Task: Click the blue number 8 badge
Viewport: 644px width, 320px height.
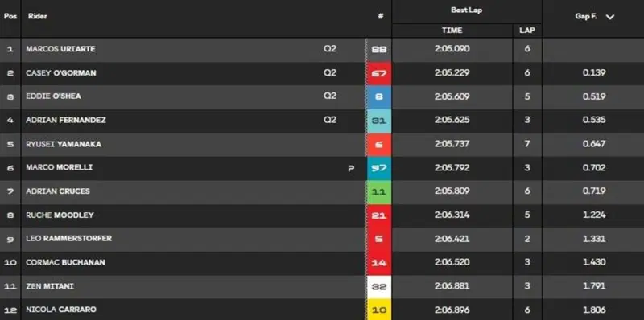Action: 378,96
